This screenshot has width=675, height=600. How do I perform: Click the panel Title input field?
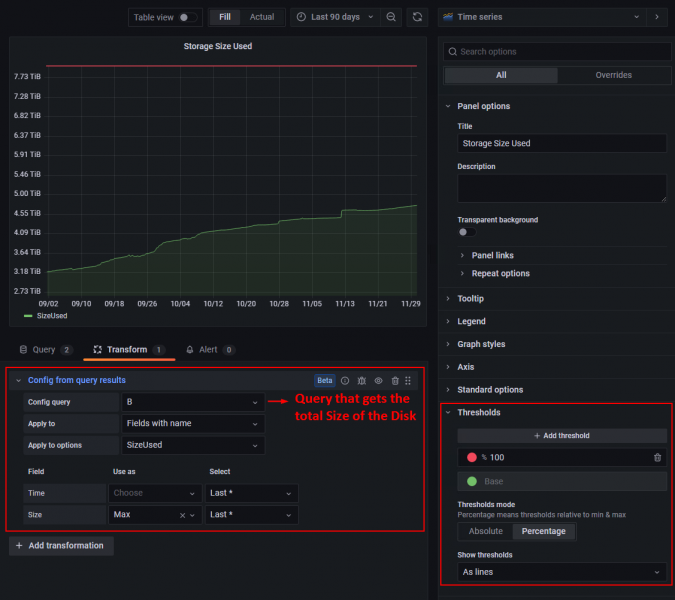562,143
